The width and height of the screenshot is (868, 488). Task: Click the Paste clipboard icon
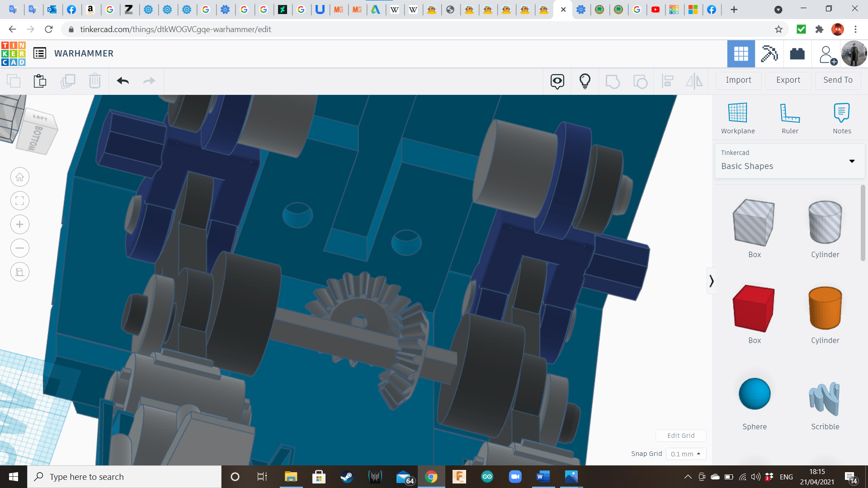point(40,81)
